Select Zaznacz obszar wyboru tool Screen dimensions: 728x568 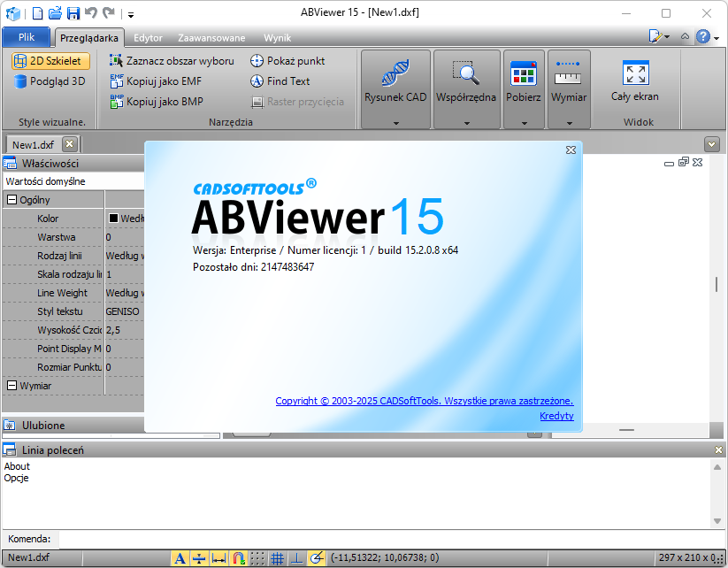(x=172, y=61)
